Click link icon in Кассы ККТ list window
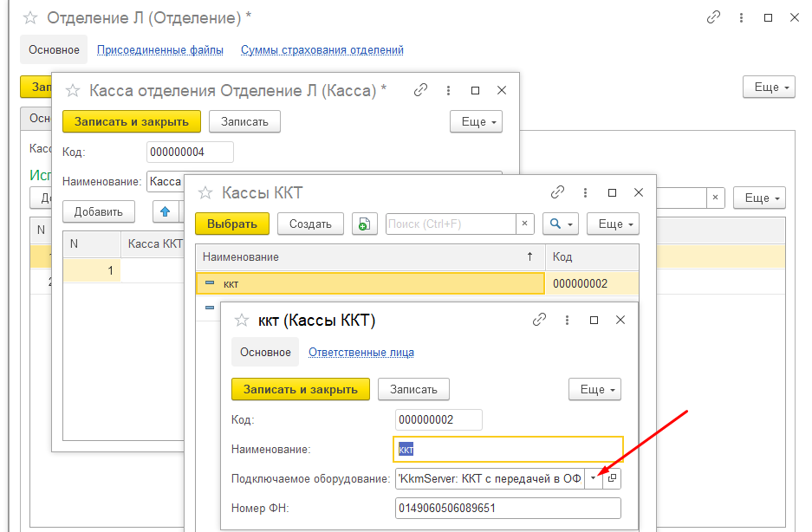 (558, 192)
